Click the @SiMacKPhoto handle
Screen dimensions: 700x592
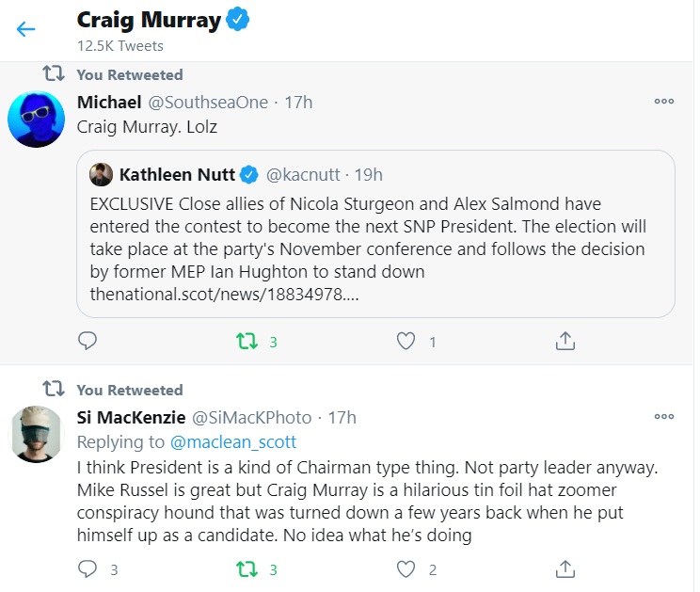tap(252, 418)
